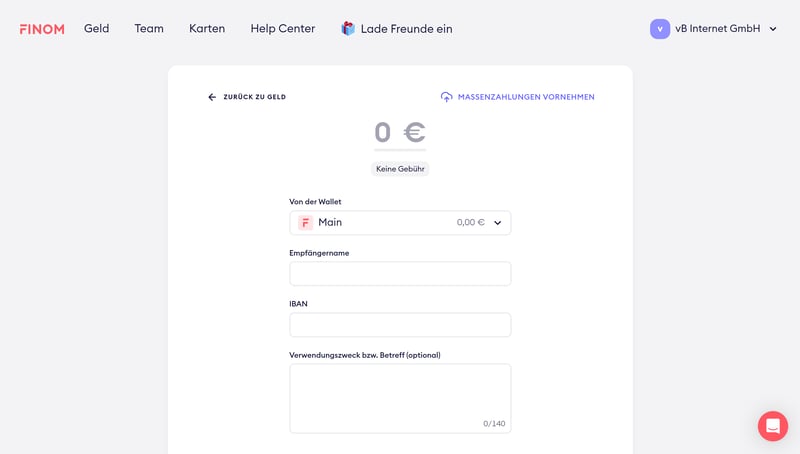800x454 pixels.
Task: Click the Verwendungszweck text area
Action: pyautogui.click(x=400, y=395)
